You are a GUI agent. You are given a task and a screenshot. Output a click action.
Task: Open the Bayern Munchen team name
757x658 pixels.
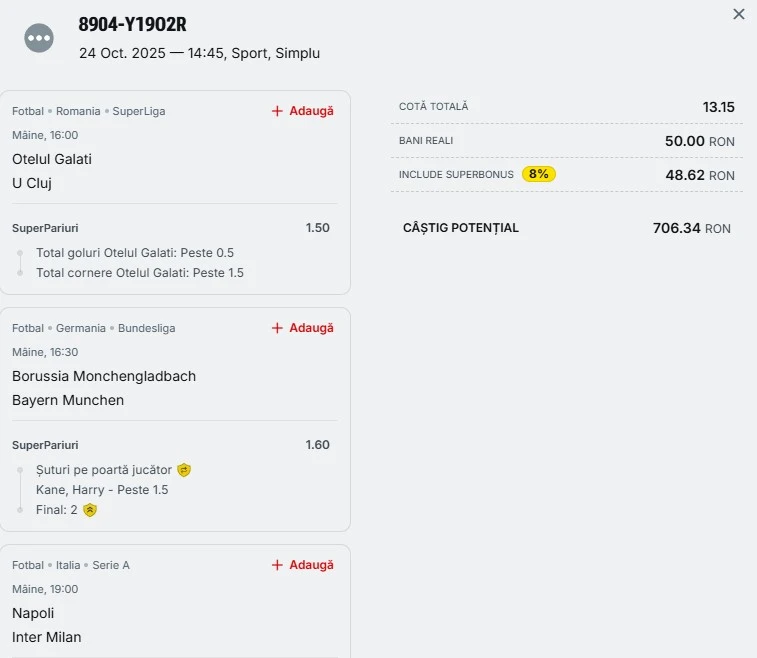[68, 400]
